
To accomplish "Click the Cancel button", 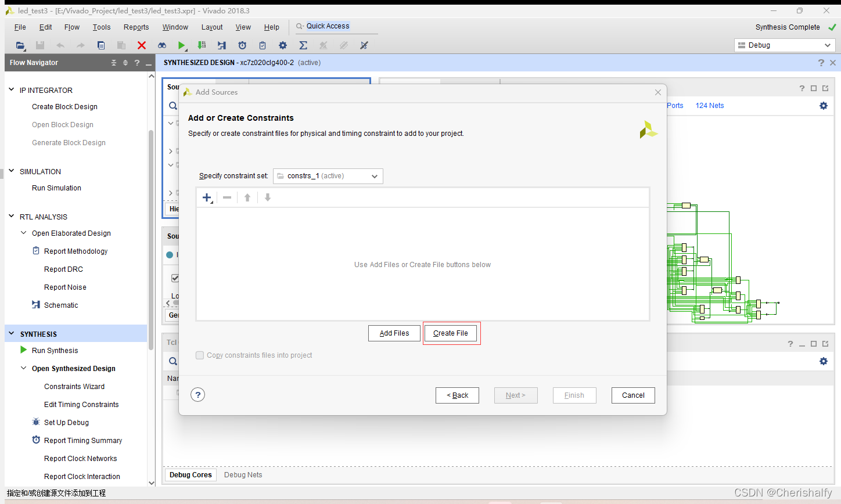I will pyautogui.click(x=633, y=395).
